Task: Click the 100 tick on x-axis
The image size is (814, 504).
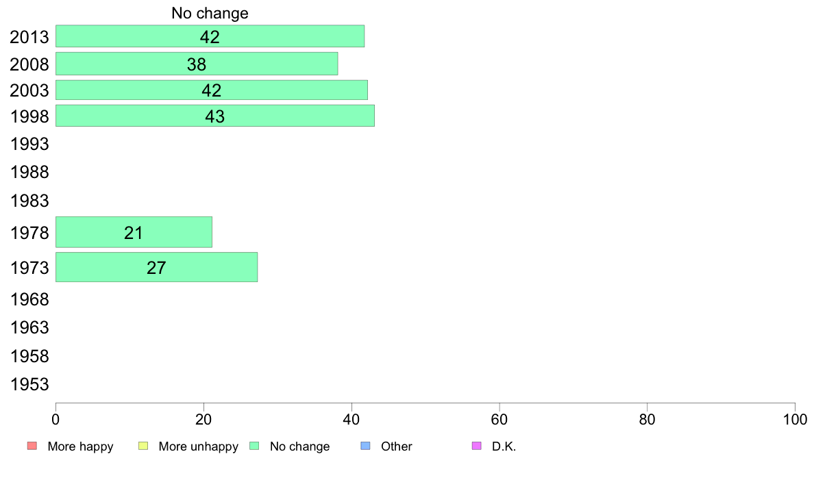Action: click(795, 419)
